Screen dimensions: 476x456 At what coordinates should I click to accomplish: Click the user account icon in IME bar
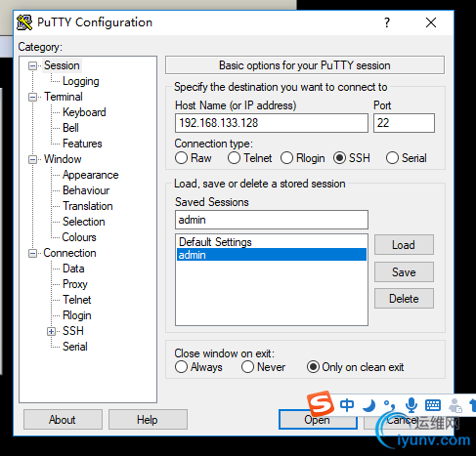455,405
